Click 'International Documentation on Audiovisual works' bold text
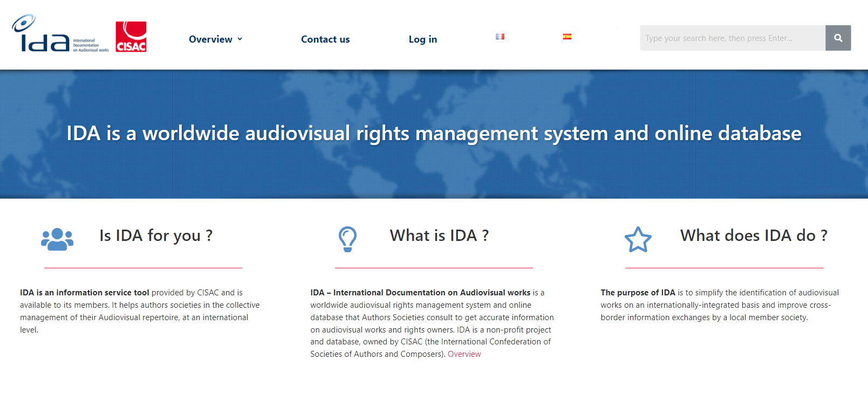The width and height of the screenshot is (868, 408). 432,293
